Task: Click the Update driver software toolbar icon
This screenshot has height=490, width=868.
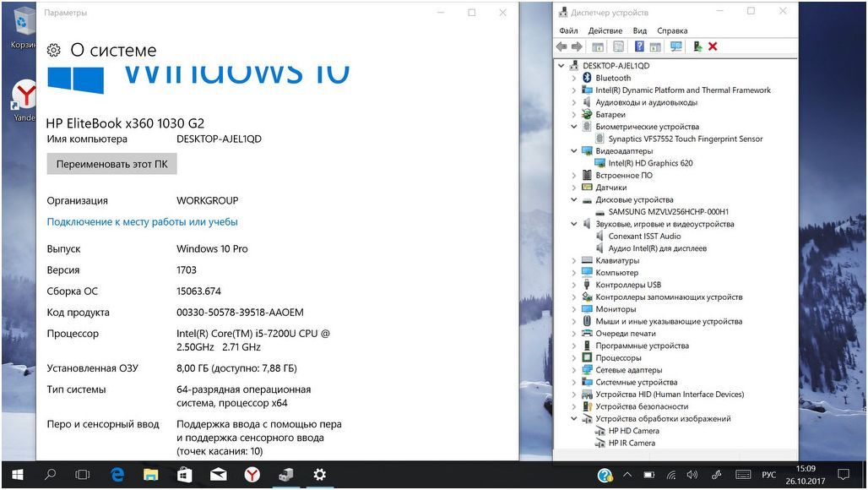Action: (696, 46)
